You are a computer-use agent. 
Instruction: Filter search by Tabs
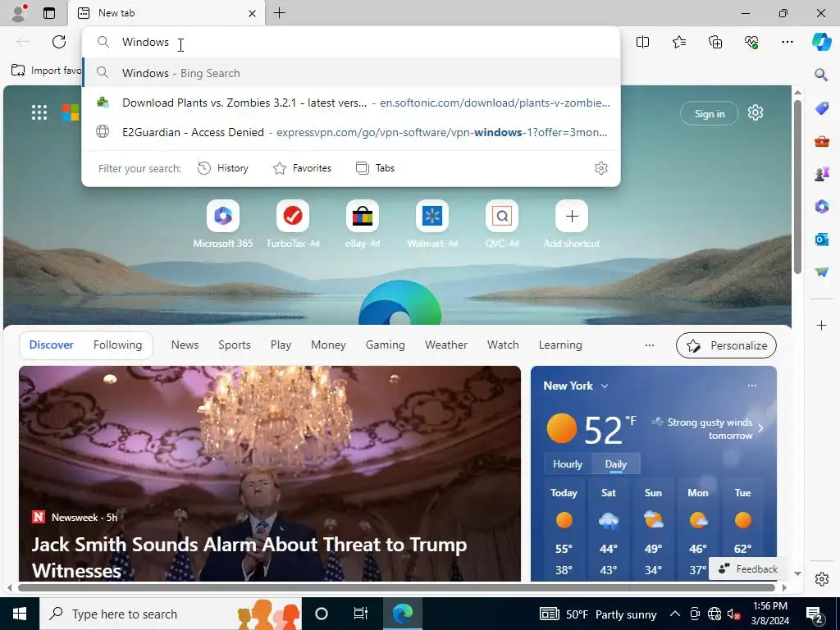pyautogui.click(x=375, y=168)
